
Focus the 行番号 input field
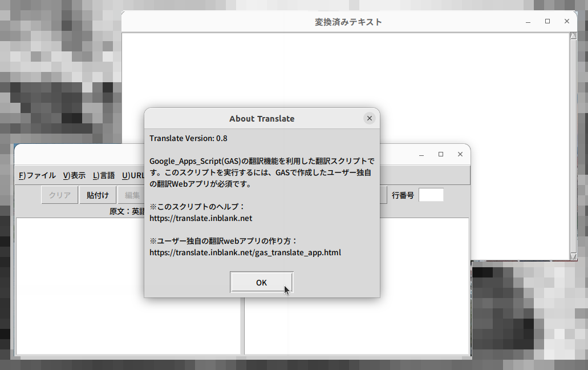point(431,195)
